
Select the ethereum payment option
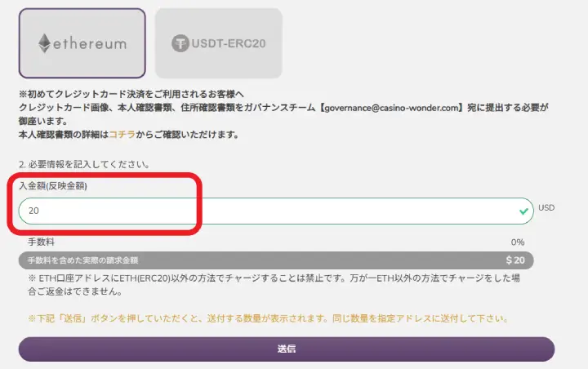[82, 43]
